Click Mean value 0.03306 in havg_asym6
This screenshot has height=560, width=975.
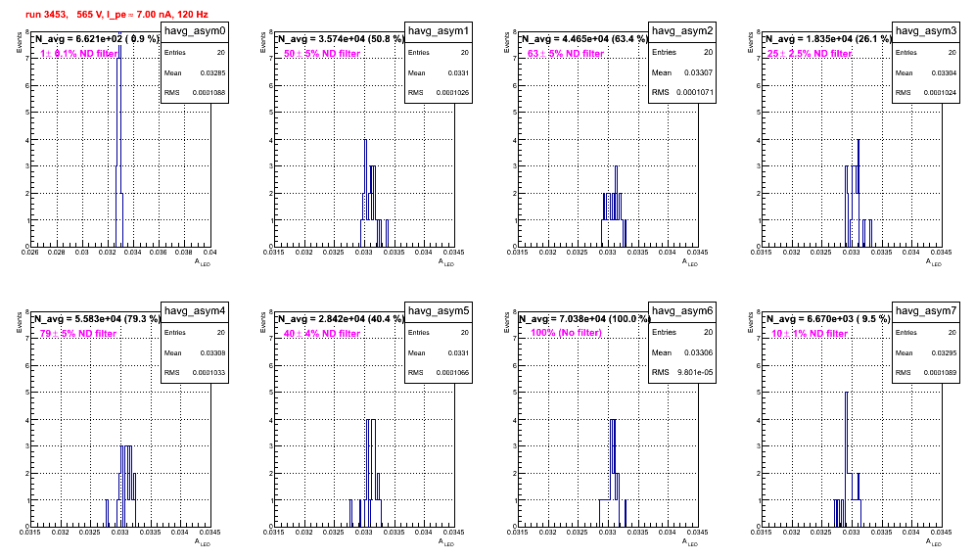click(x=698, y=352)
